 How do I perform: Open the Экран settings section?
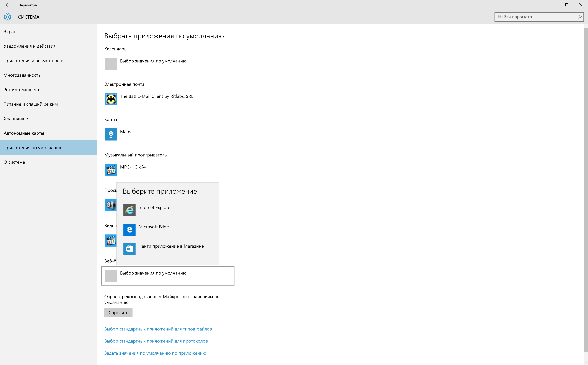point(10,32)
